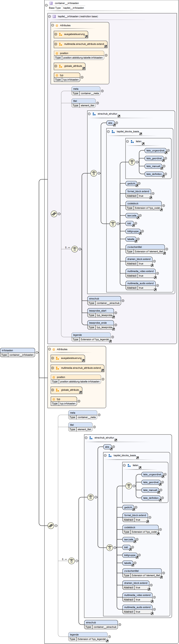The image size is (179, 644).
Task: Open kapitel_blocks_basis reference arrow in restriction base
Action: pos(141,134)
